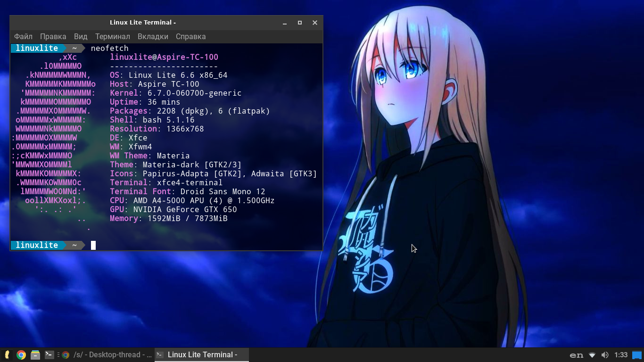Screen dimensions: 644x362
Task: Click the terminal prompt cursor
Action: click(x=93, y=245)
